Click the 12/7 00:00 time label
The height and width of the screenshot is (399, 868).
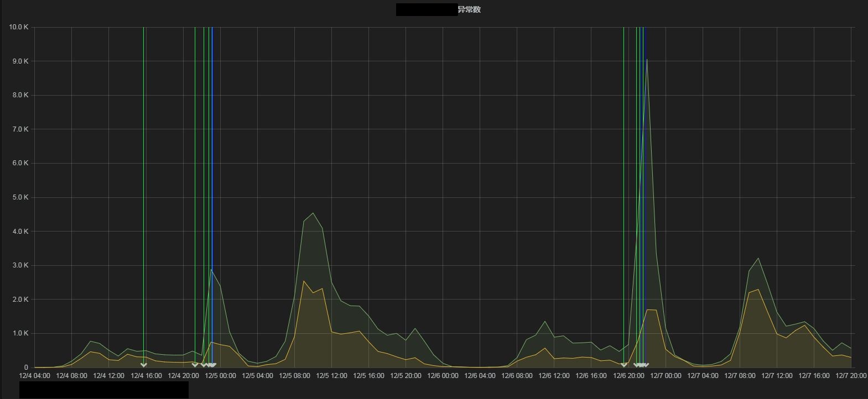click(666, 376)
